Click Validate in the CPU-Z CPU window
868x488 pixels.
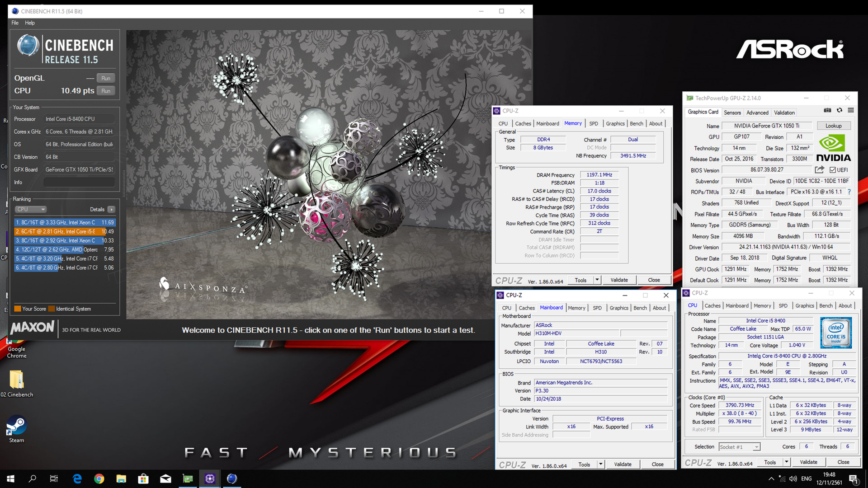click(x=808, y=462)
